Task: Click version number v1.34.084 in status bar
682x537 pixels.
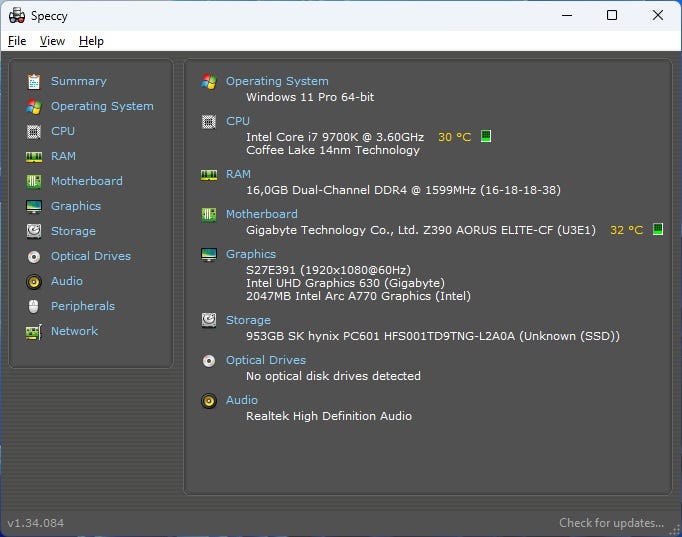Action: click(36, 523)
